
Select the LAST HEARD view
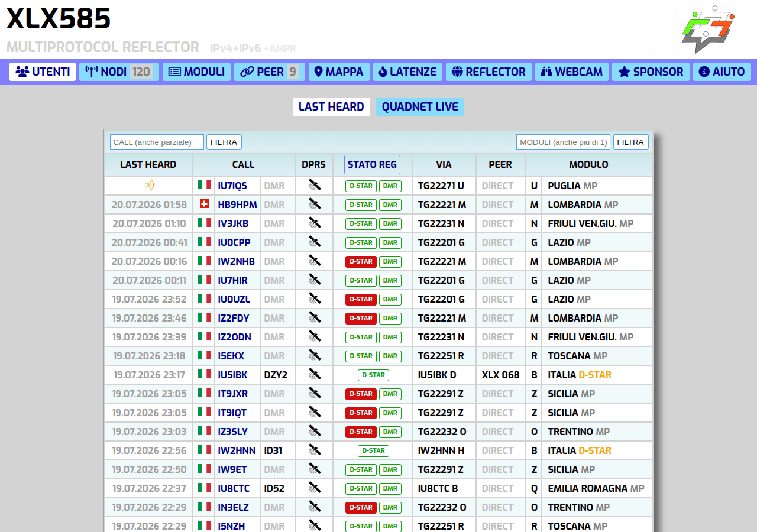point(331,106)
